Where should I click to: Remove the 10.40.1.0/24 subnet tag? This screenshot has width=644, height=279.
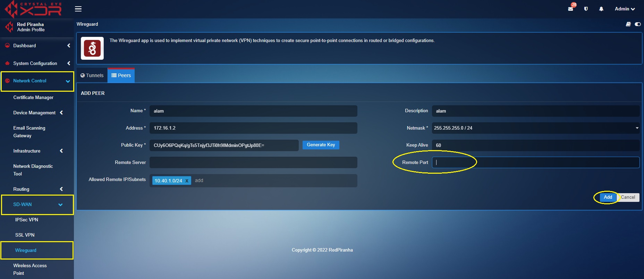point(187,181)
